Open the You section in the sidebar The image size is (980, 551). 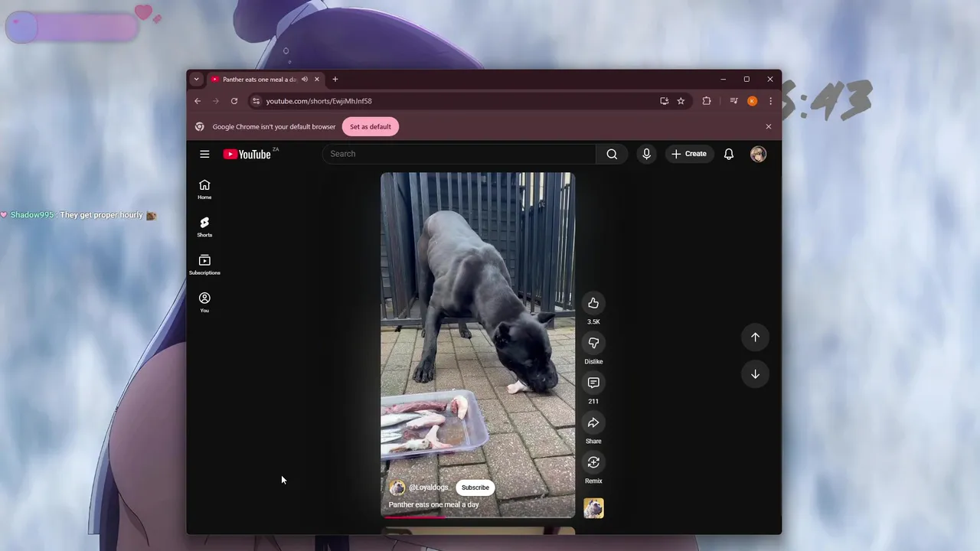(x=204, y=302)
